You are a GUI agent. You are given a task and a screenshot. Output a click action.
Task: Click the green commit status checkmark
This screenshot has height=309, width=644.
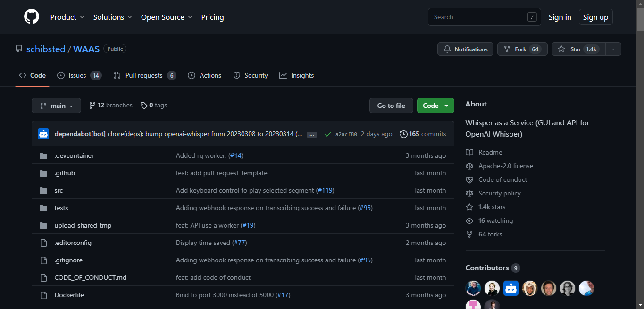click(x=327, y=134)
